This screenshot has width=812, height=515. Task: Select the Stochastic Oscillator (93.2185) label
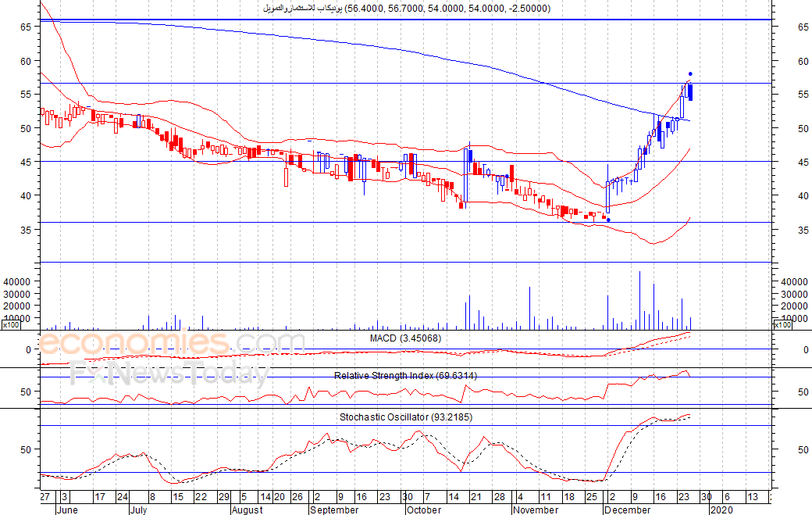[406, 417]
